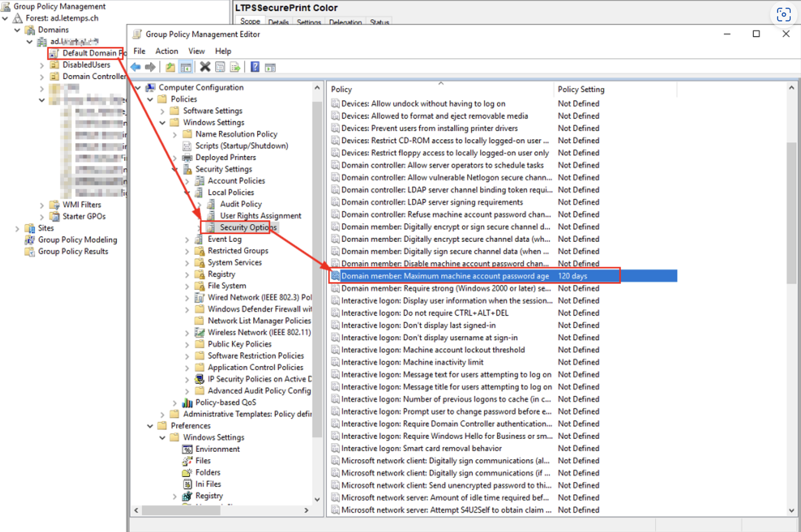Expand the Account Policies node
The width and height of the screenshot is (801, 532).
click(x=187, y=180)
